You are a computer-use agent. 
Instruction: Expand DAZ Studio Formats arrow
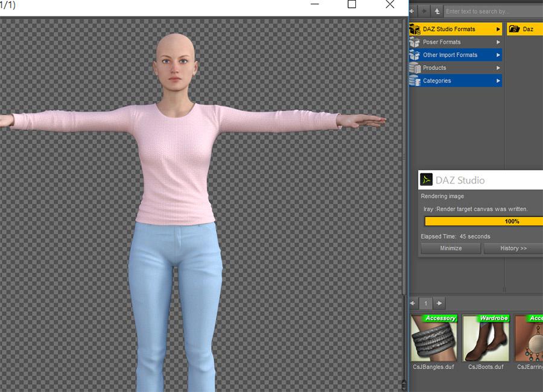pyautogui.click(x=498, y=29)
